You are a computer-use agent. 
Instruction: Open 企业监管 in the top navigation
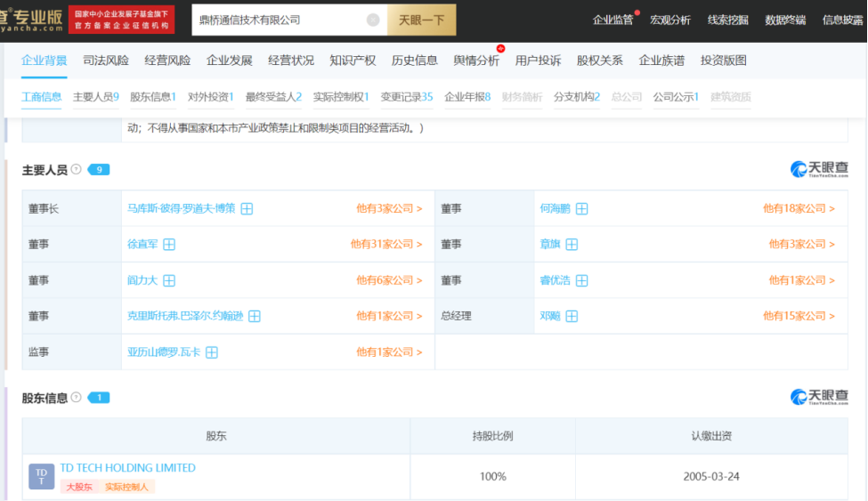[612, 20]
